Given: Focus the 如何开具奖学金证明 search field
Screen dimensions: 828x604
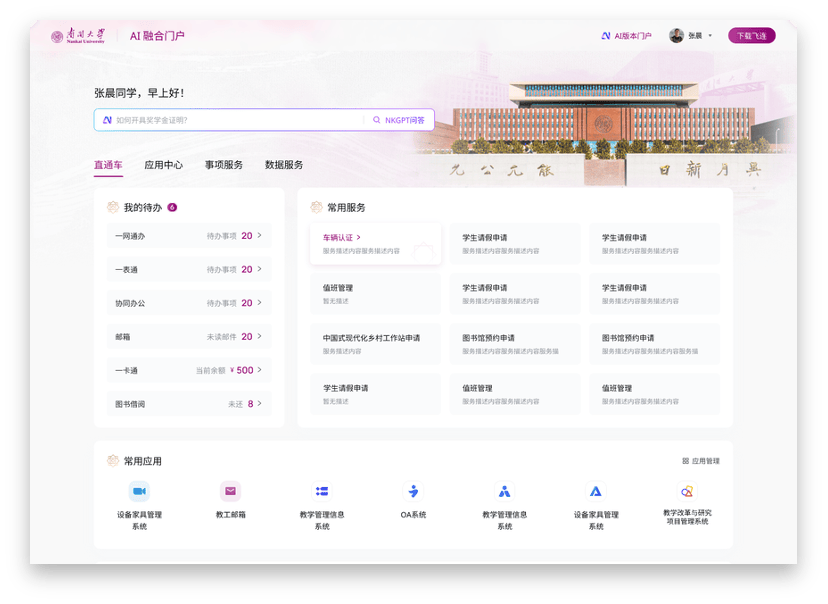Looking at the screenshot, I should [233, 120].
